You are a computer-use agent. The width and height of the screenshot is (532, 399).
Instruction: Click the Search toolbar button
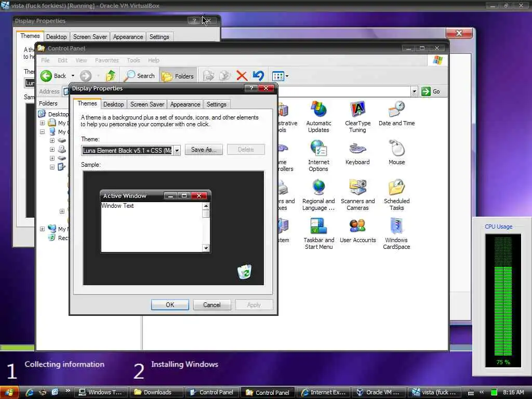point(139,76)
